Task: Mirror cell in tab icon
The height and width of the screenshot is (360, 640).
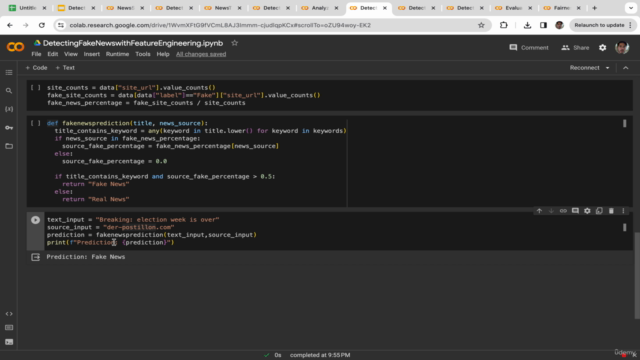Action: [599, 211]
